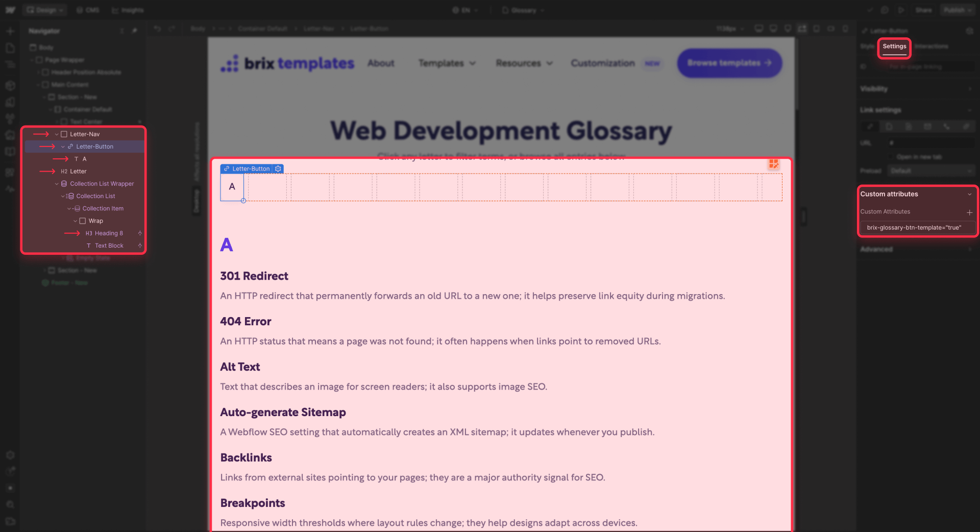The width and height of the screenshot is (980, 532).
Task: Click the Share button
Action: point(923,10)
